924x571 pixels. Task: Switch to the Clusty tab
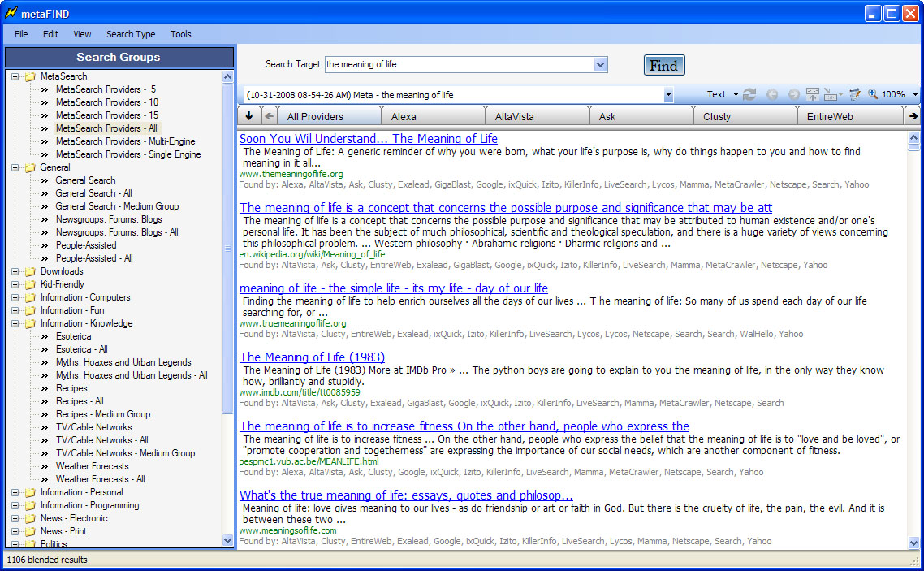point(745,116)
